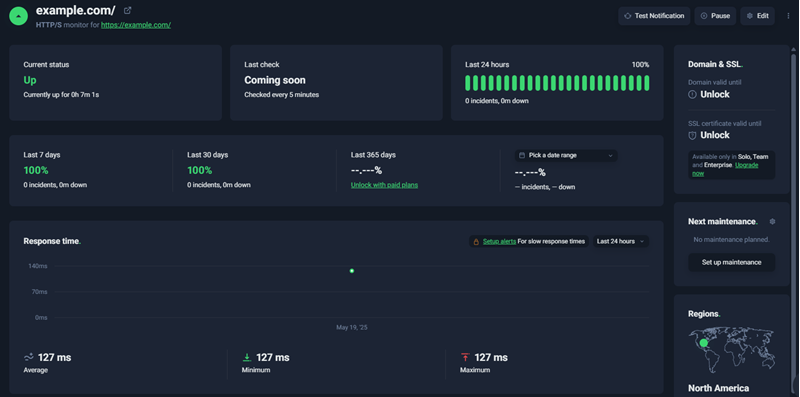800x397 pixels.
Task: Click Checked every 5 minutes text
Action: coord(282,95)
